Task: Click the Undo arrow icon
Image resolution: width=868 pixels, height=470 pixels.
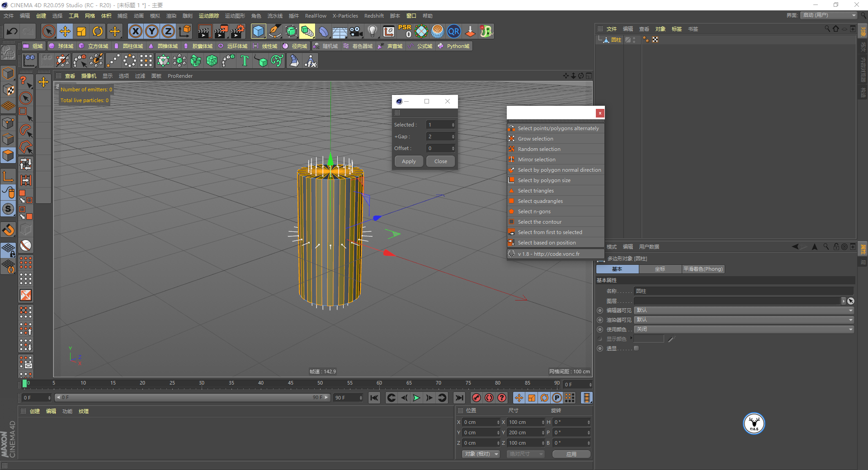Action: point(12,31)
